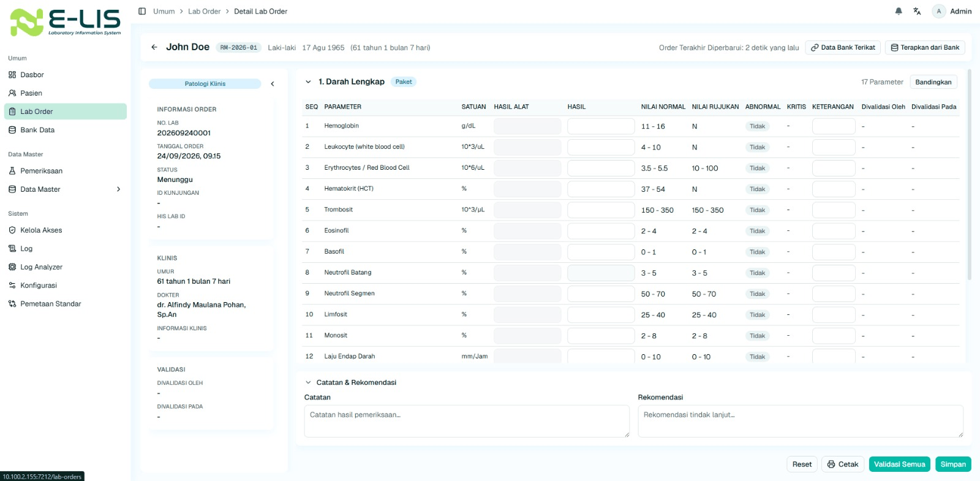This screenshot has height=481, width=980.
Task: Toggle Tidak abnormal badge for Limfosit
Action: point(758,315)
